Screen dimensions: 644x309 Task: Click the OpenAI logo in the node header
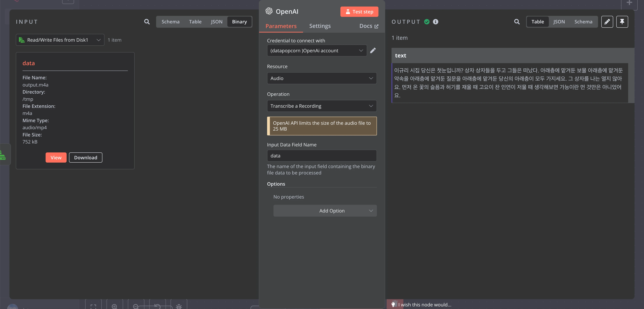[269, 11]
